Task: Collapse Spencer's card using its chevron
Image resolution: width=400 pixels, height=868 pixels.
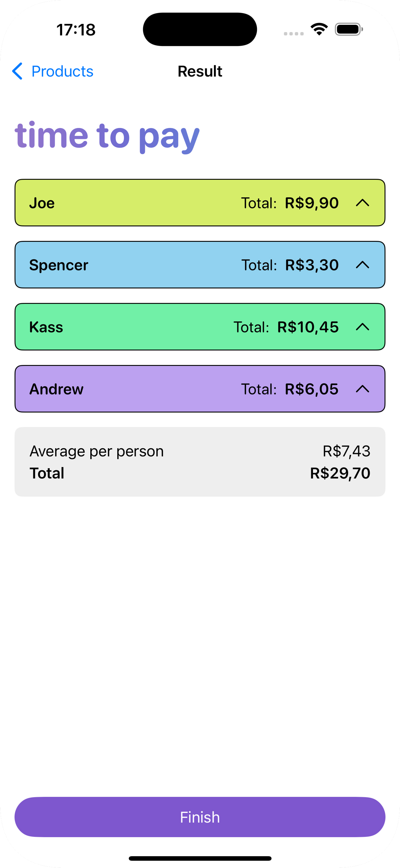Action: click(x=362, y=265)
